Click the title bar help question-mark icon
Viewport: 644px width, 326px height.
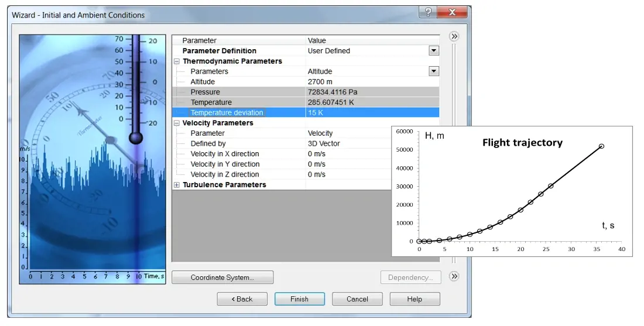(x=427, y=12)
